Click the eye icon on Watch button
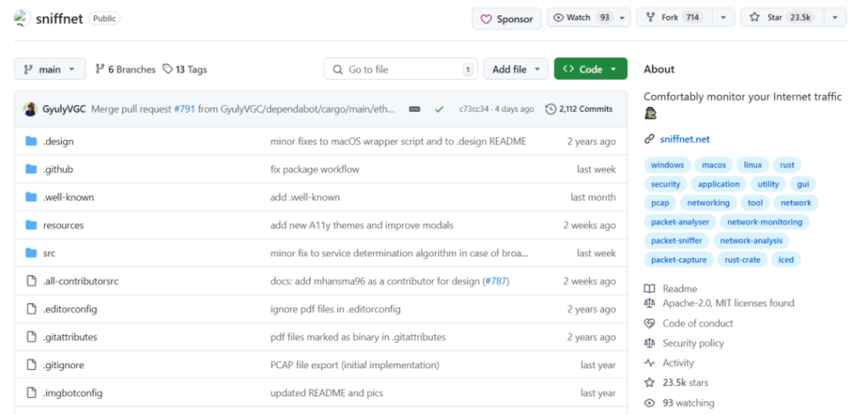868x415 pixels. [x=559, y=18]
